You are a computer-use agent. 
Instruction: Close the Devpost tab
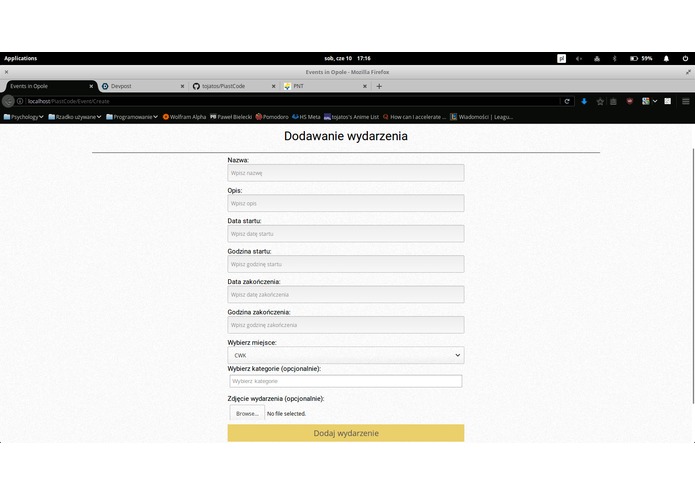[x=182, y=86]
